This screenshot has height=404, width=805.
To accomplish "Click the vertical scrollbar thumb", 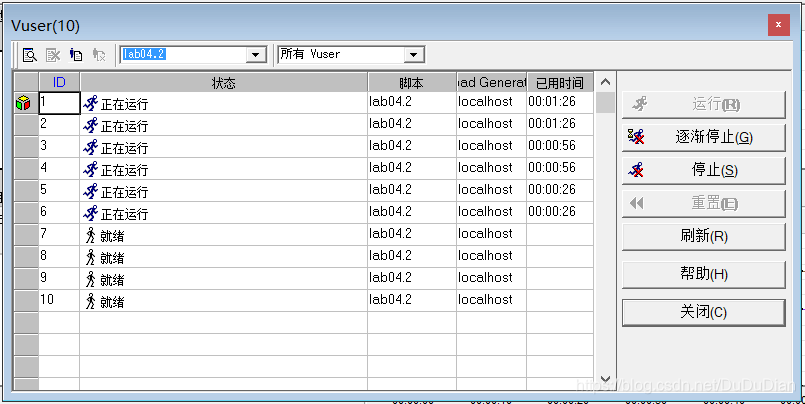I will [x=605, y=102].
